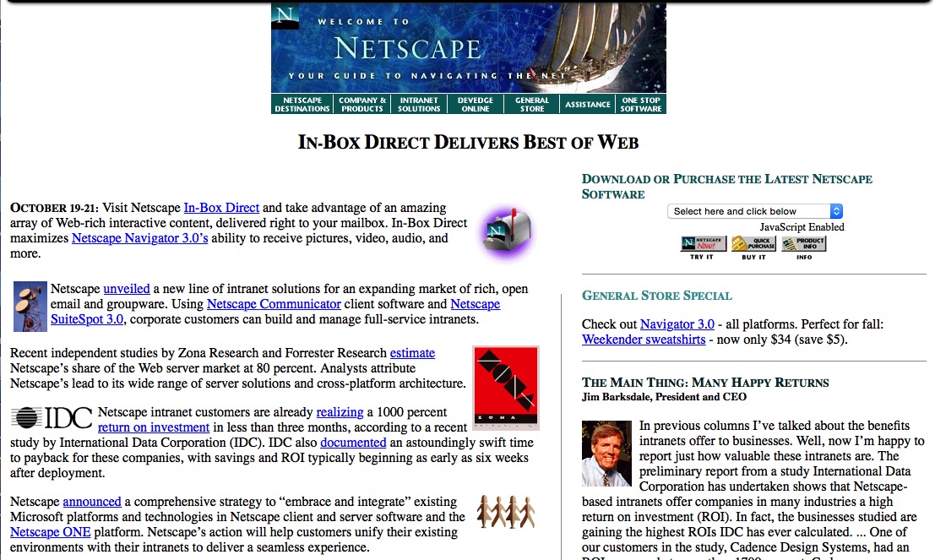Follow the 'realizing' link
This screenshot has width=935, height=560.
340,412
